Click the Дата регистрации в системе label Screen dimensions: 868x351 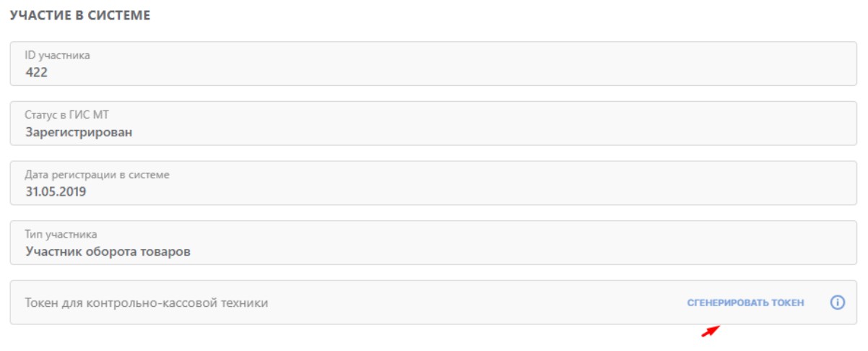coord(97,175)
